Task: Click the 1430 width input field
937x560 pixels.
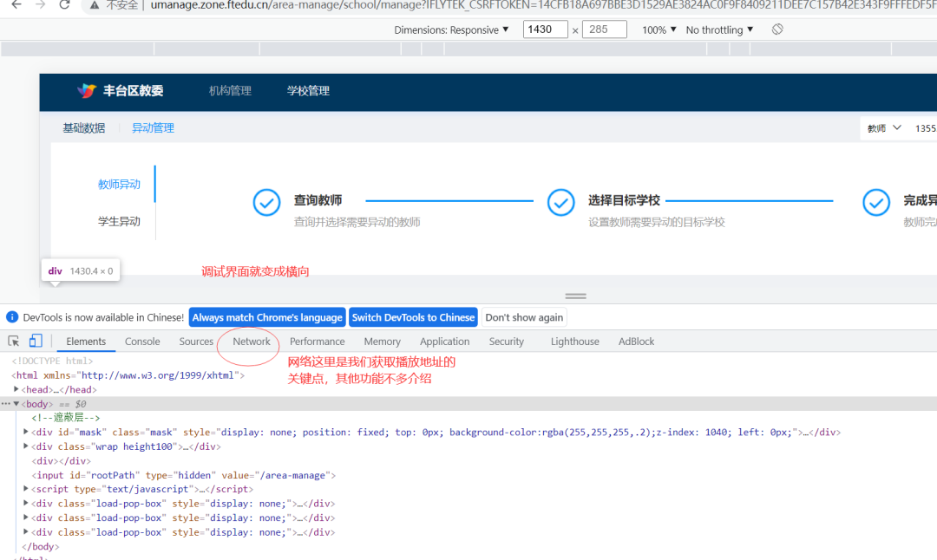Action: tap(547, 29)
